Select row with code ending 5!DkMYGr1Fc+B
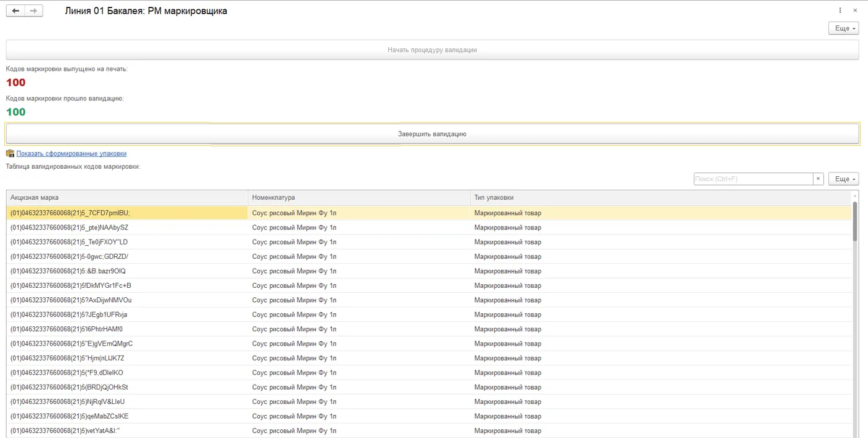 pos(428,285)
